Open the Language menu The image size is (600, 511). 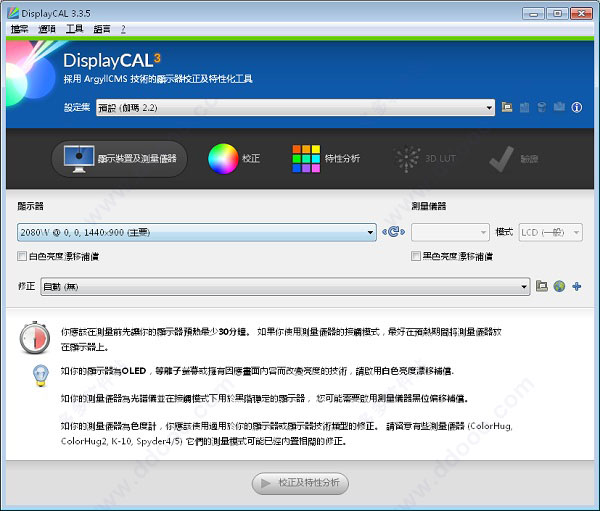[x=102, y=29]
